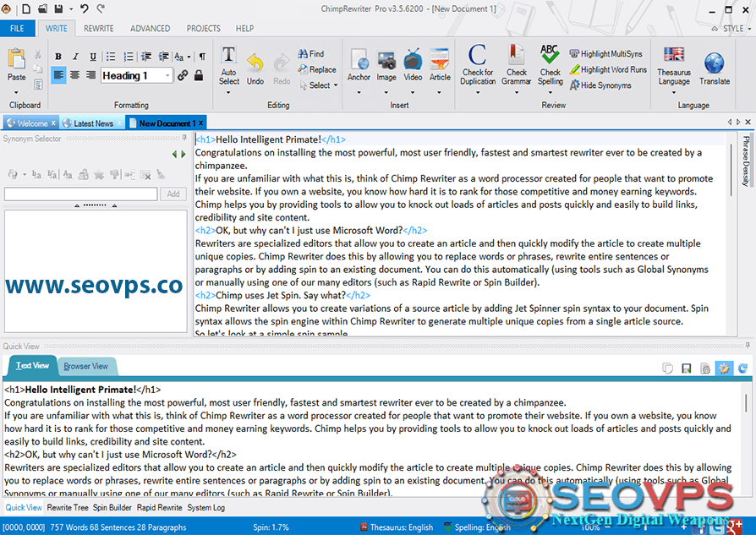Click the Open file folder icon

coord(42,8)
